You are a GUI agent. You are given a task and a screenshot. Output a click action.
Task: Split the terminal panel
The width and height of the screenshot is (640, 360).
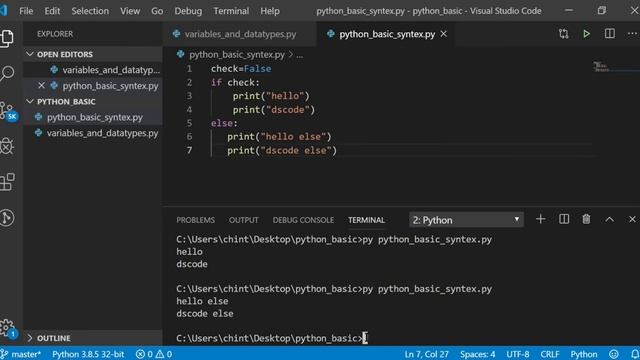tap(564, 219)
